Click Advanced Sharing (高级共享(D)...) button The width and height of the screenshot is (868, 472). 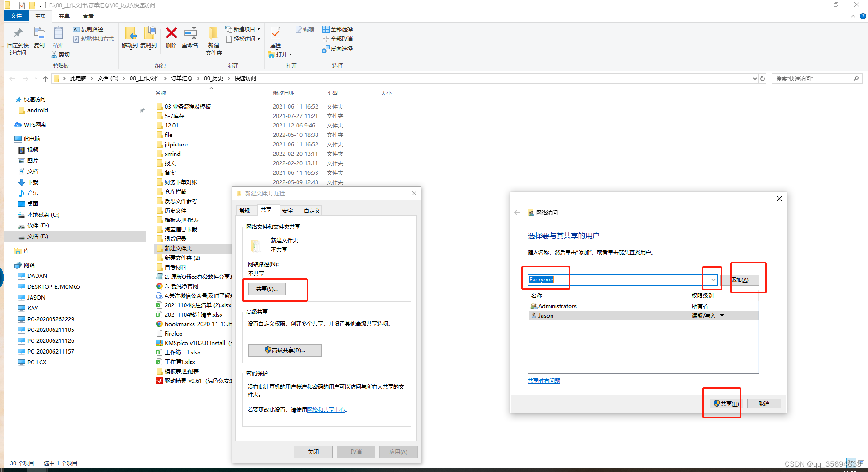point(285,350)
